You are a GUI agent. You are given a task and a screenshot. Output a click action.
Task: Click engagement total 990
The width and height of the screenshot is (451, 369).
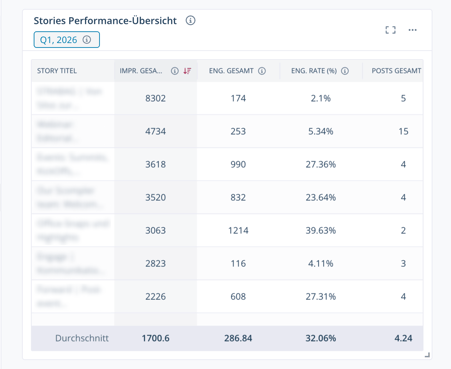click(238, 164)
